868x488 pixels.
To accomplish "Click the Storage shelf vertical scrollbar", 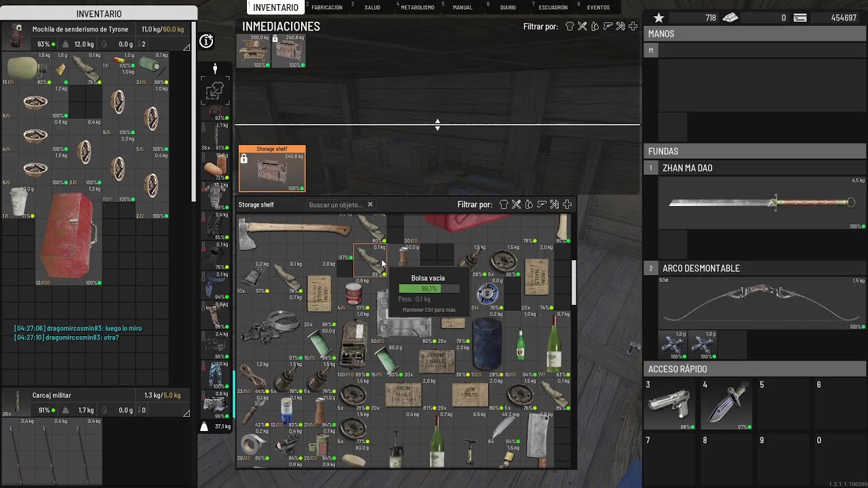I will 574,283.
